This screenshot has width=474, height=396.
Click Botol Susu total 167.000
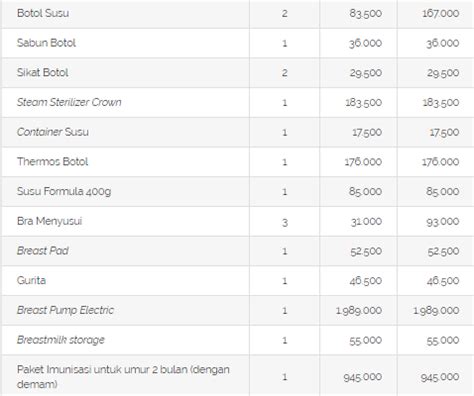pos(441,13)
